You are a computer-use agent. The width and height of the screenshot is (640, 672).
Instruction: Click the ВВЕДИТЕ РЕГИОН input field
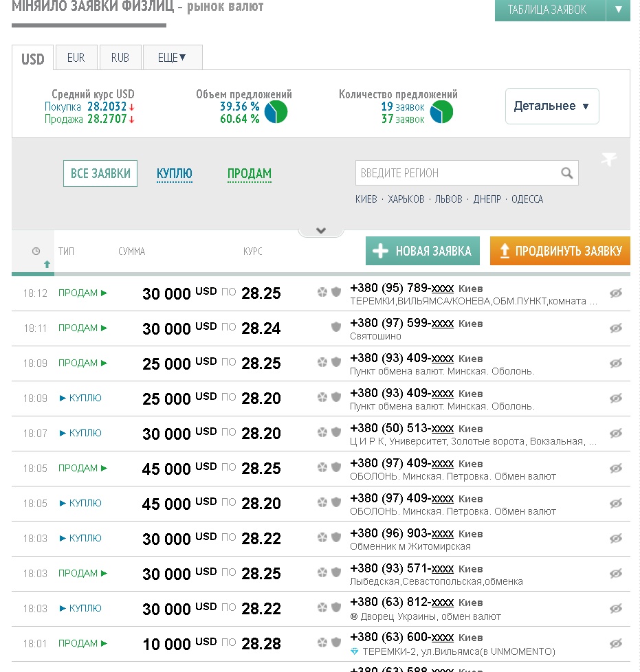pos(457,173)
